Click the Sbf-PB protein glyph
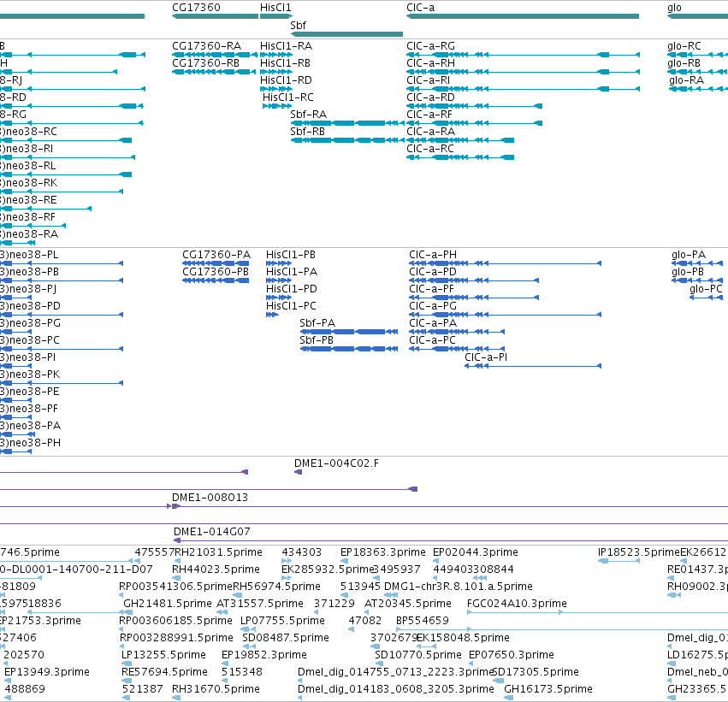This screenshot has height=702, width=728. coord(349,349)
